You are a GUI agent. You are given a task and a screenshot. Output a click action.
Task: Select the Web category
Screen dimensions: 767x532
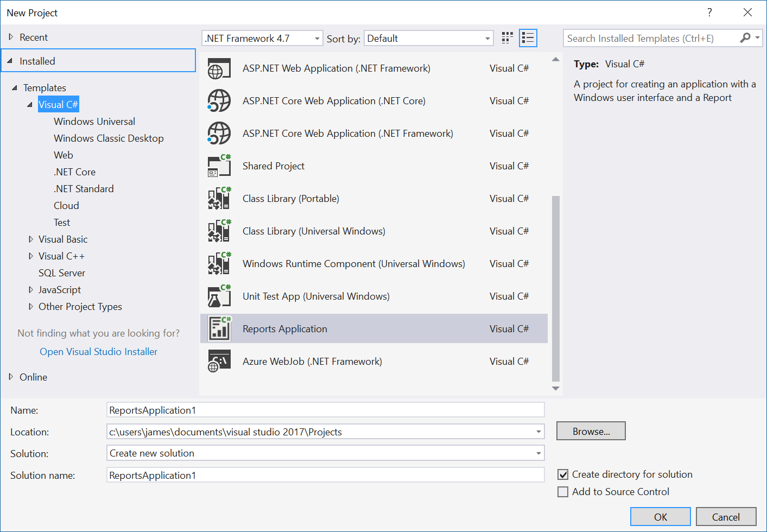point(64,155)
